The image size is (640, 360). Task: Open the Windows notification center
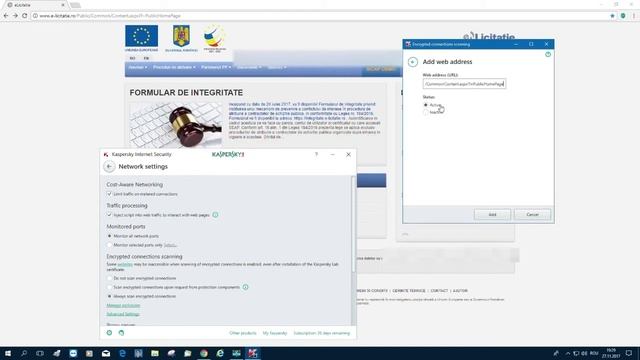tap(629, 353)
